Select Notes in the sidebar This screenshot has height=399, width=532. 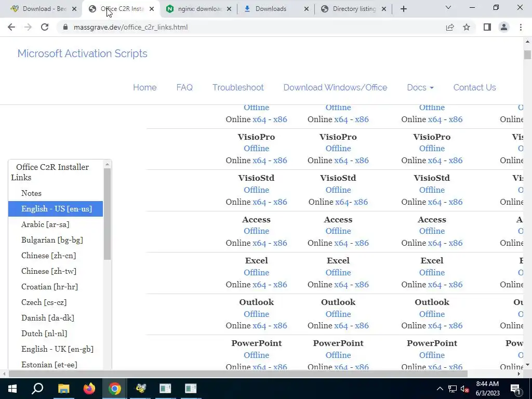click(x=31, y=193)
